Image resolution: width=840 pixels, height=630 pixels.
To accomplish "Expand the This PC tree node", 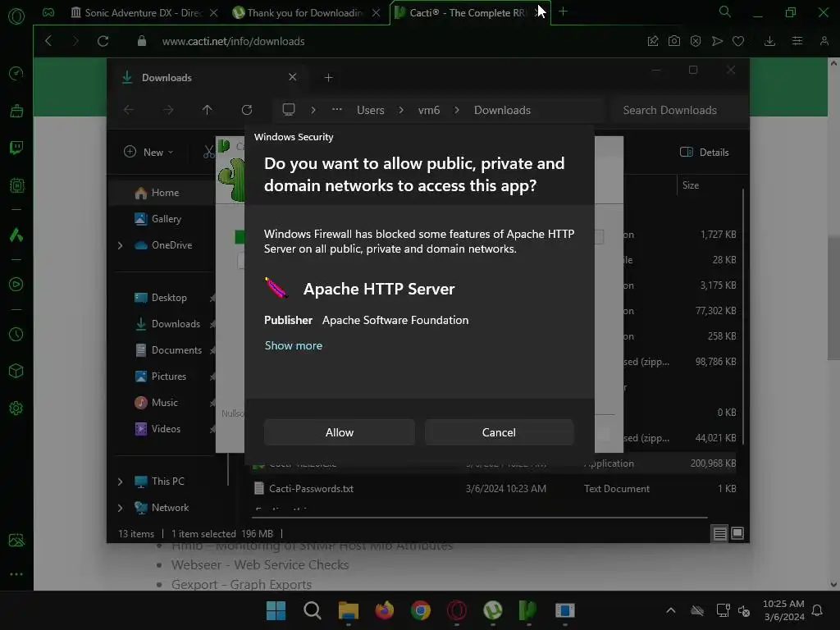I will coord(120,482).
